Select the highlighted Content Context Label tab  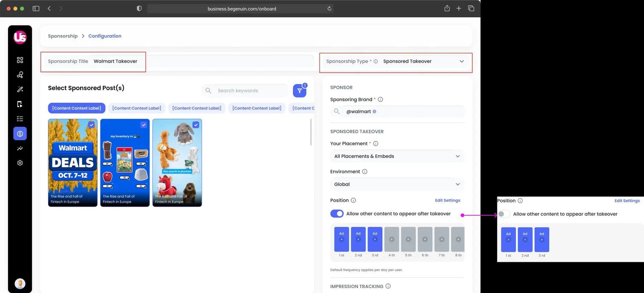[x=76, y=108]
